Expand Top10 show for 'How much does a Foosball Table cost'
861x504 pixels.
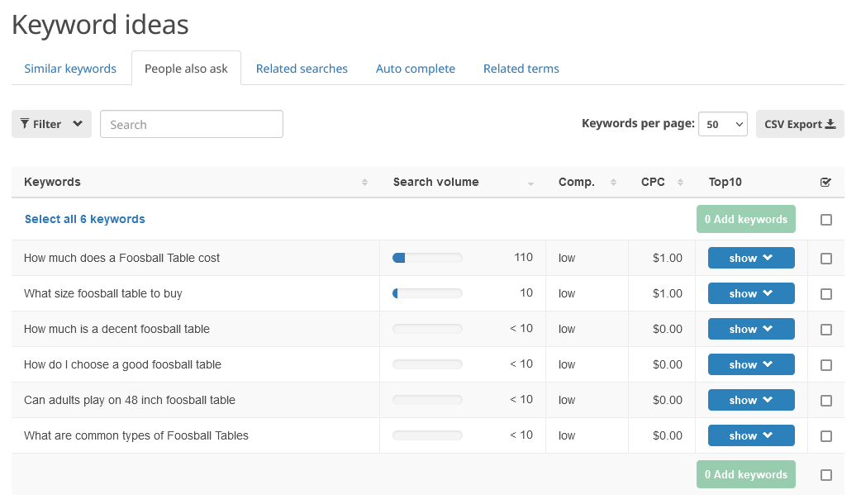point(751,258)
